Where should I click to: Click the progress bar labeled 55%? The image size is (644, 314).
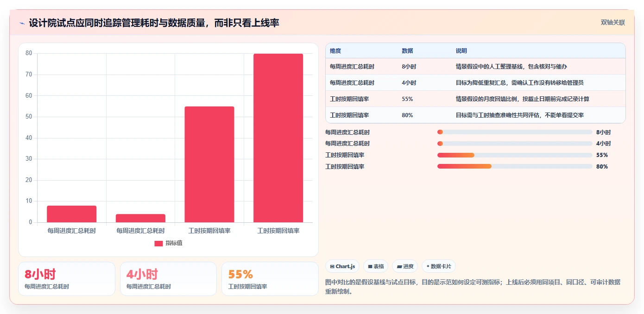point(515,155)
